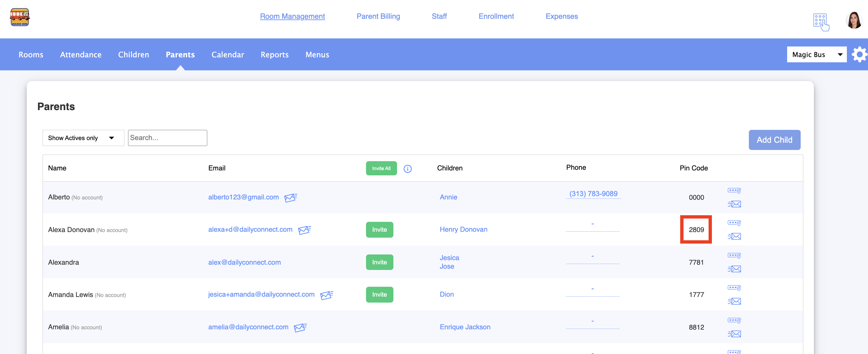Click send pin email icon for Alexa Donovan
This screenshot has height=354, width=868.
pos(734,236)
